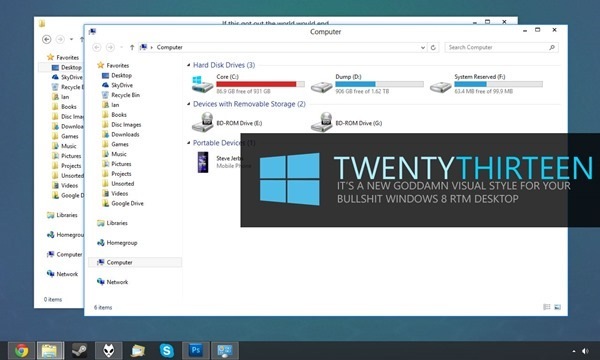Click the Computer breadcrumb in address bar
This screenshot has height=360, width=600.
click(170, 47)
